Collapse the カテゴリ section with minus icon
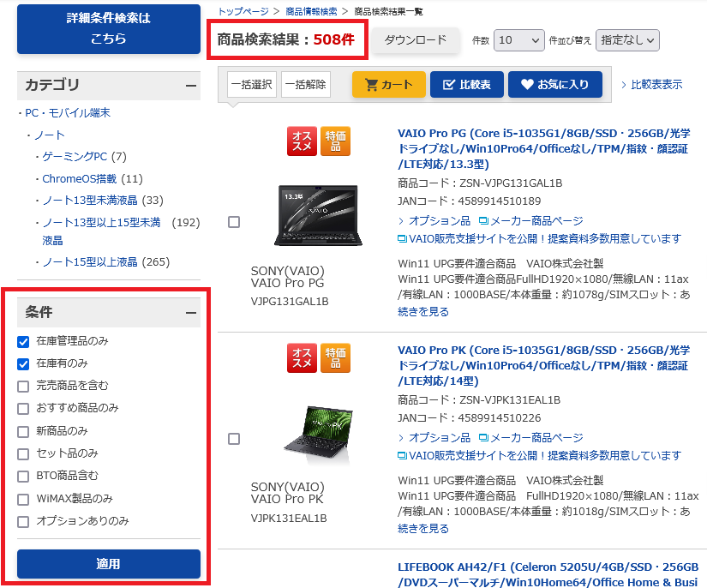The image size is (707, 588). (191, 85)
